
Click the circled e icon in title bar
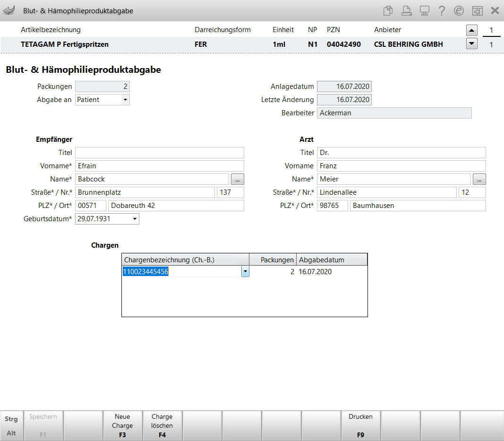click(459, 10)
